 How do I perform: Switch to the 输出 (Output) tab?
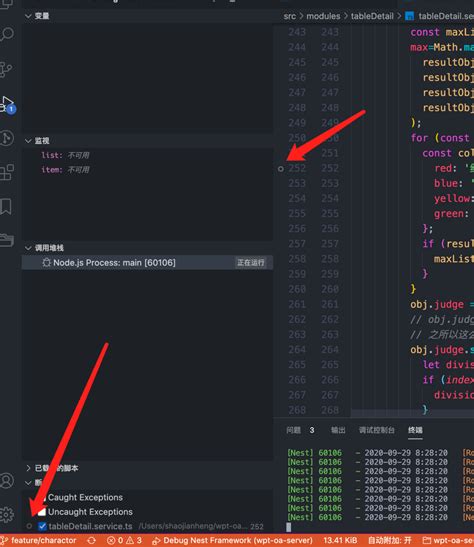[x=338, y=430]
